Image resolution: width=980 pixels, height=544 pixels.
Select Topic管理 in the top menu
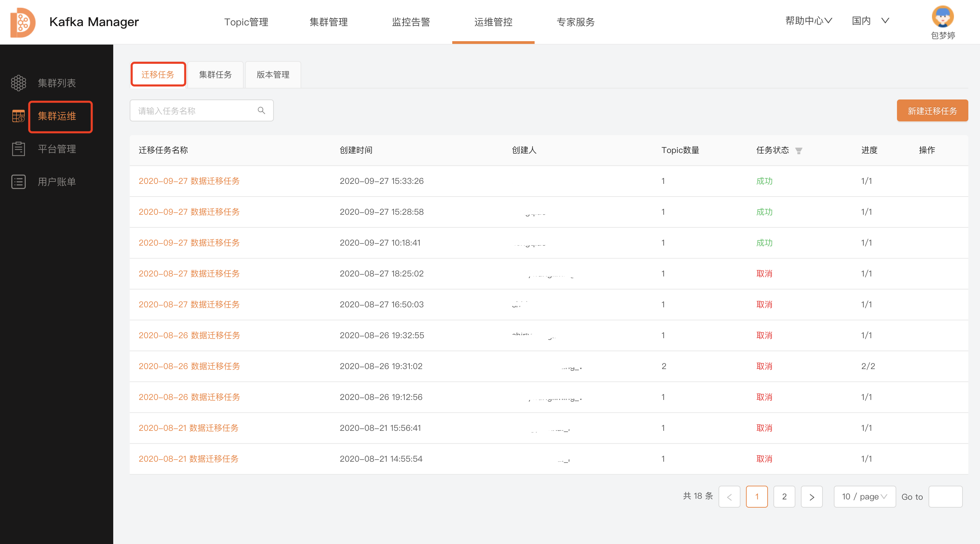246,22
